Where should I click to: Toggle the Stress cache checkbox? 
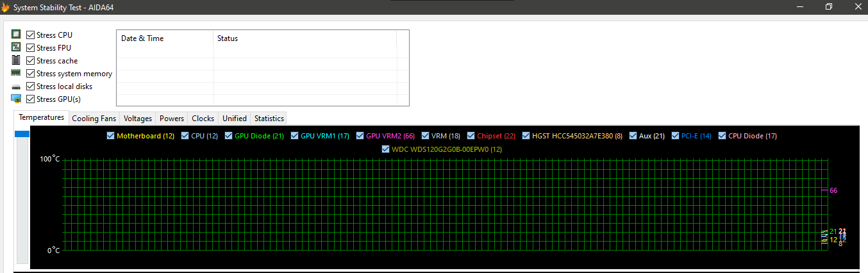[x=30, y=60]
